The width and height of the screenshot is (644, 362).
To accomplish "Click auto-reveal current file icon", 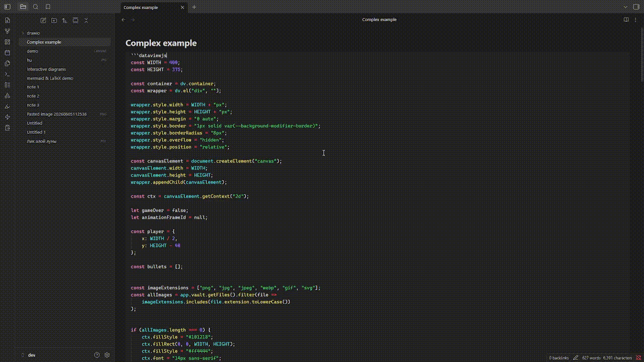I will click(75, 21).
